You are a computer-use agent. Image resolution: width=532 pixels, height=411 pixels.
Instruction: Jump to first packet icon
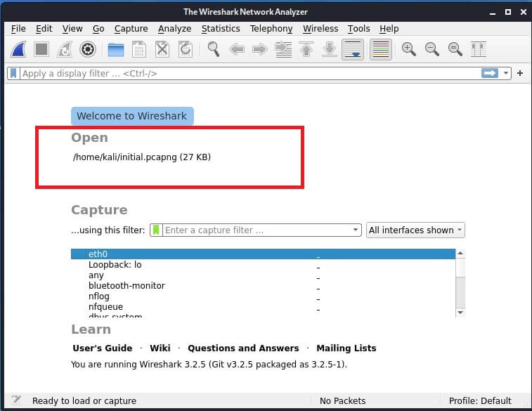pyautogui.click(x=306, y=49)
